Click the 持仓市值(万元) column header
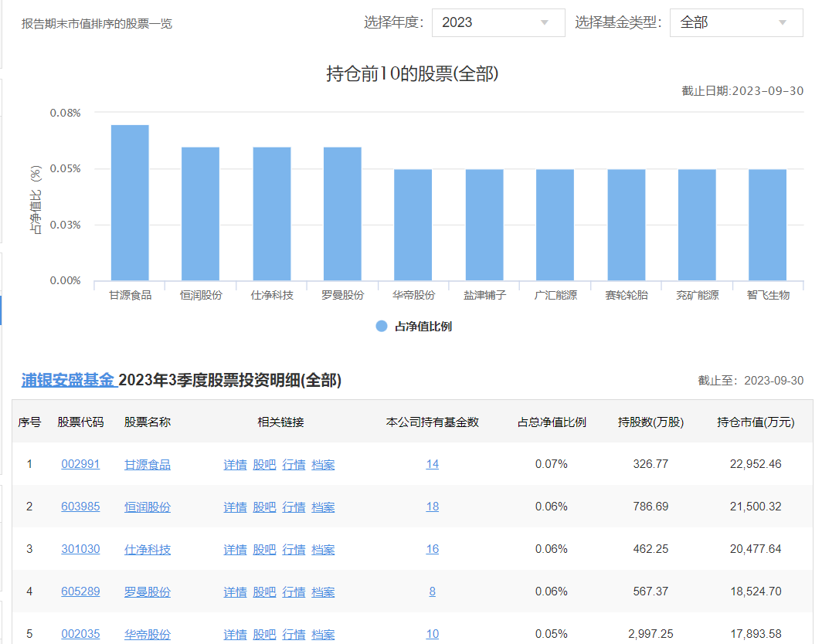The width and height of the screenshot is (822, 644). [755, 422]
